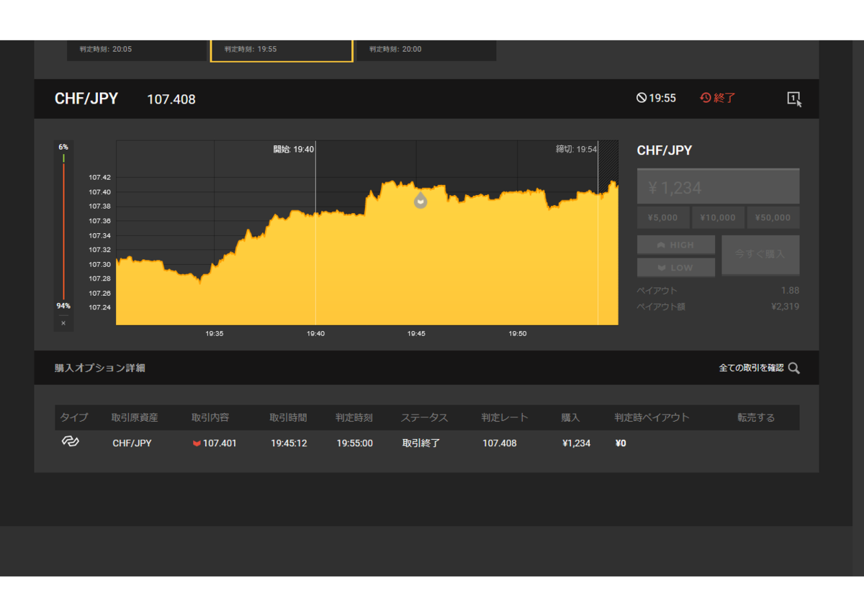
Task: Select the option tab with 判定時刻 19:55
Action: click(x=282, y=50)
